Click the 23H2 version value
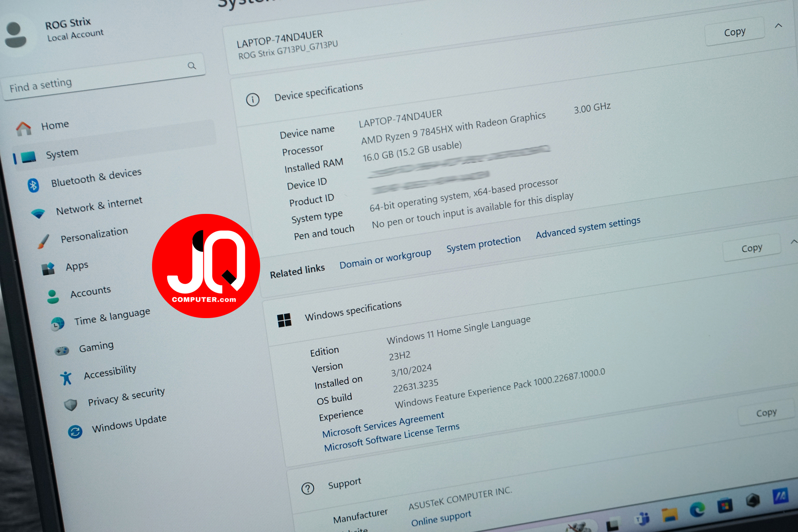This screenshot has width=798, height=532. tap(399, 356)
